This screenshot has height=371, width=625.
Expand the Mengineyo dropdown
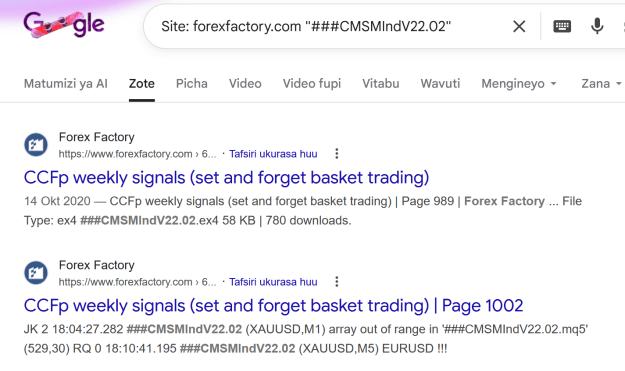pos(519,84)
